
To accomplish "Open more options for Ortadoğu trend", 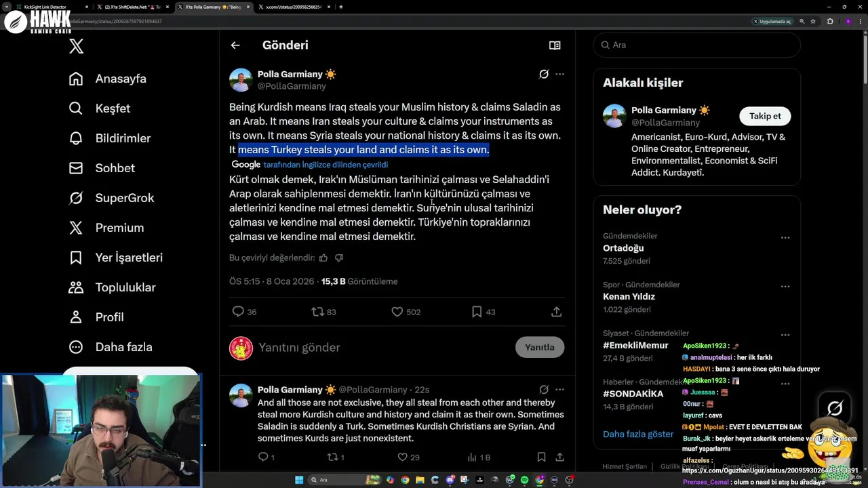I will pyautogui.click(x=785, y=238).
